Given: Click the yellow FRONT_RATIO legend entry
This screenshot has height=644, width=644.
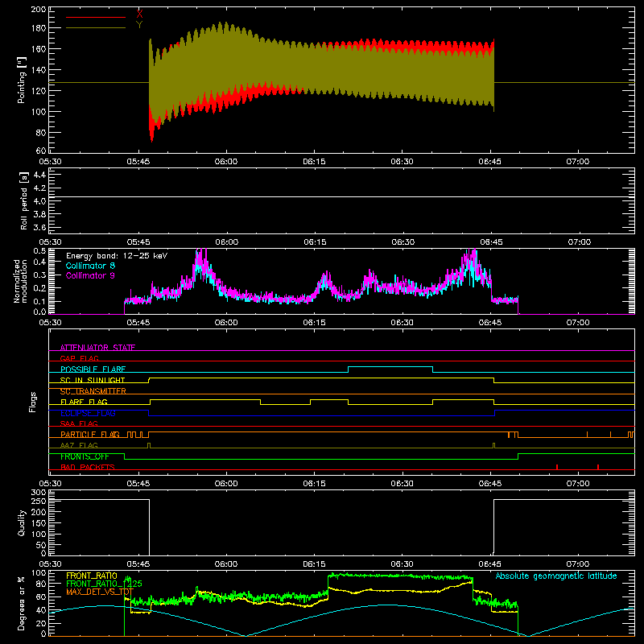Looking at the screenshot, I should coord(92,576).
